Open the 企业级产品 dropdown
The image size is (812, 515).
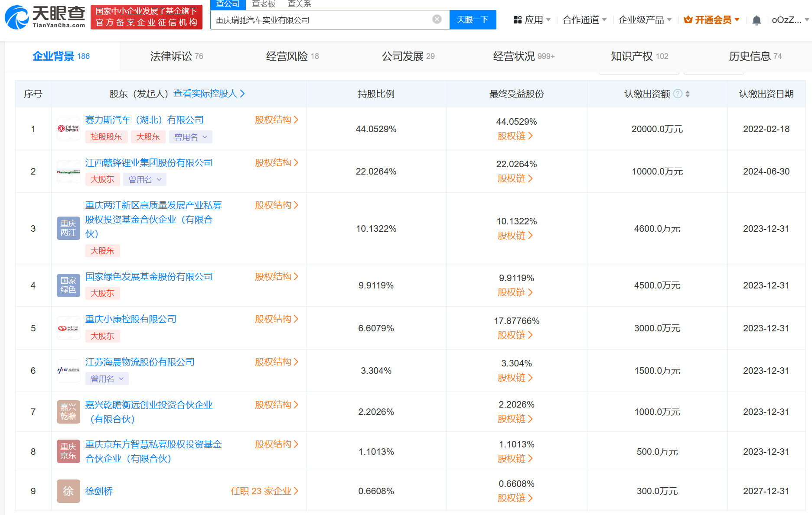(645, 20)
